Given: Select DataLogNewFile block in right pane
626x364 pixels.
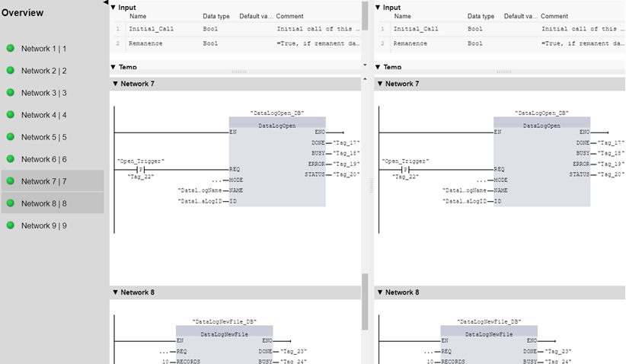Looking at the screenshot, I should pos(489,344).
